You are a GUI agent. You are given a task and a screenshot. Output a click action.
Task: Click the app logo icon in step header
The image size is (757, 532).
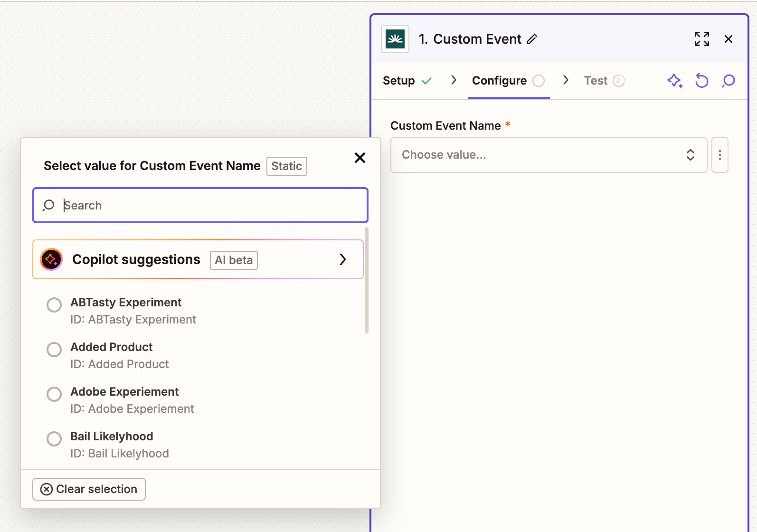pos(395,39)
